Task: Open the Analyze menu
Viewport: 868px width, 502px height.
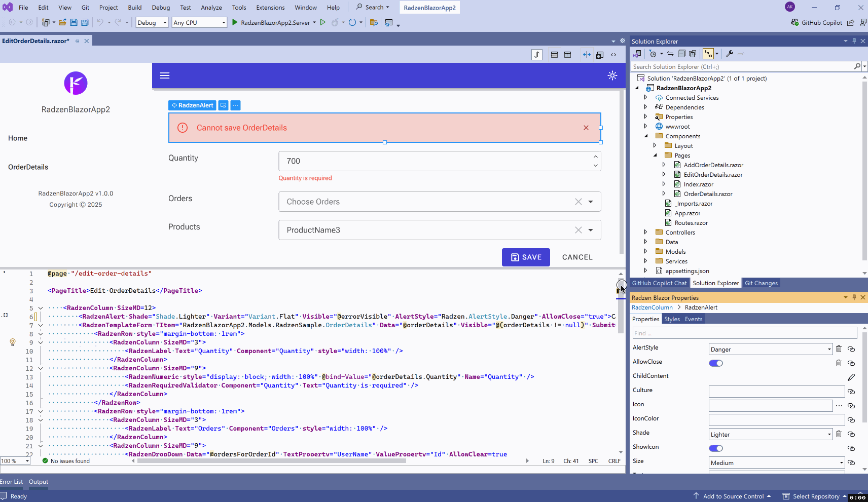Action: click(211, 8)
